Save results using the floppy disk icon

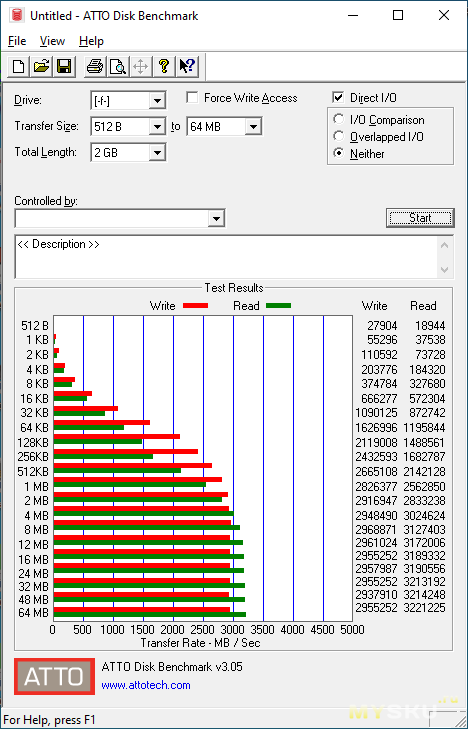point(64,66)
